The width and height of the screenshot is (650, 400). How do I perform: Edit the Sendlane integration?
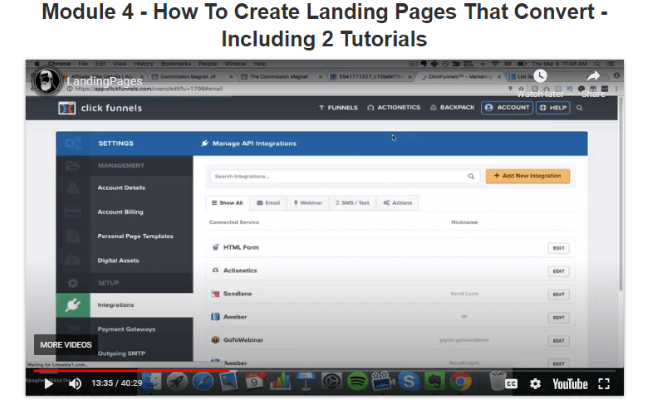tap(559, 295)
